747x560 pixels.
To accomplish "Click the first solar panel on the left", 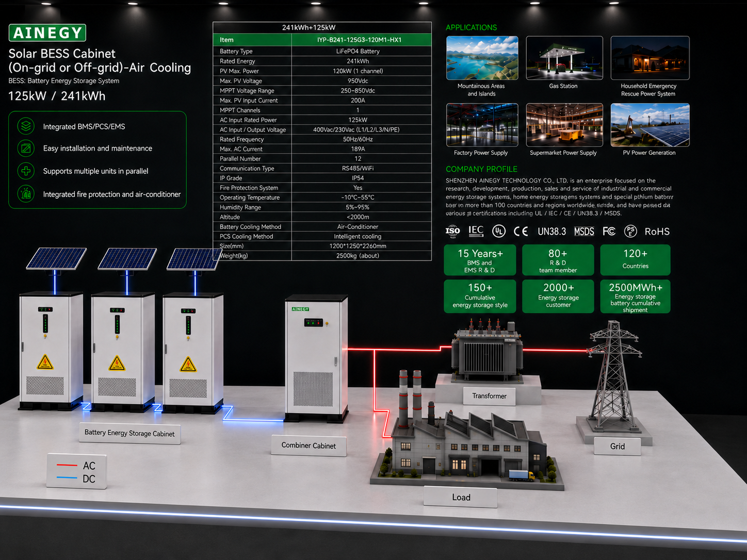I will 56,258.
